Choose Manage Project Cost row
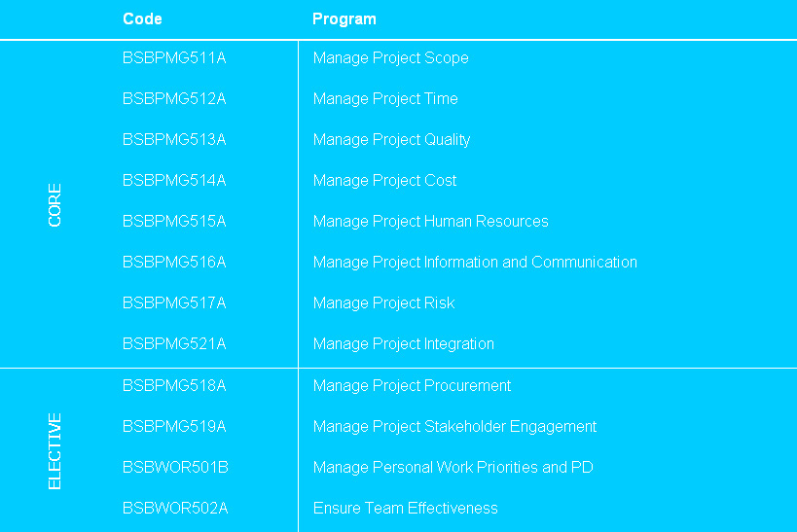 coord(384,181)
